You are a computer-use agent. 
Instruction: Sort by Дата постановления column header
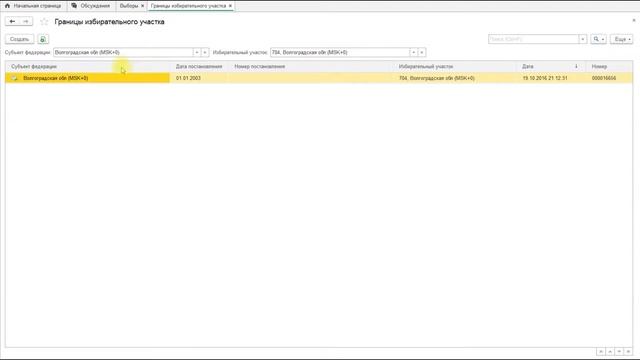(199, 67)
